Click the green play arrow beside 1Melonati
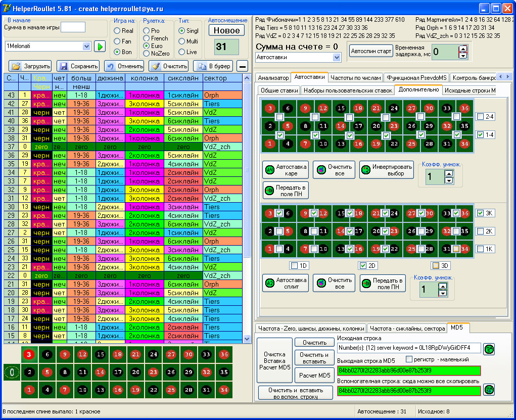This screenshot has height=420, width=516. 100,46
